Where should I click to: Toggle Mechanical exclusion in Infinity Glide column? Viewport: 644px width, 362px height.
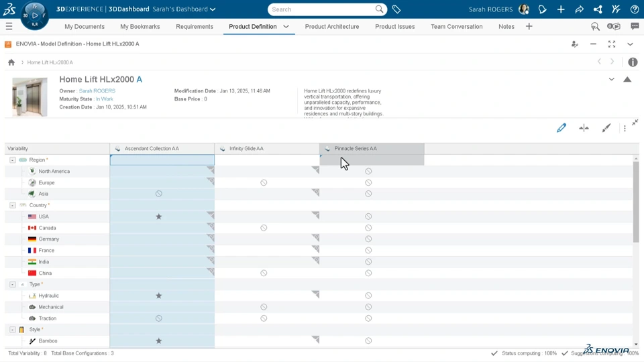coord(264,307)
